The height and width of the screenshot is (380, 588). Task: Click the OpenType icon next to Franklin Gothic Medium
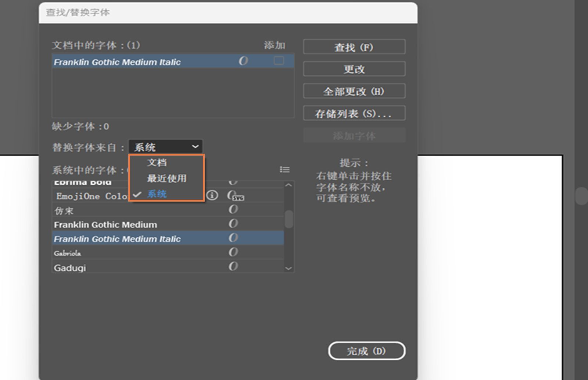(x=234, y=224)
